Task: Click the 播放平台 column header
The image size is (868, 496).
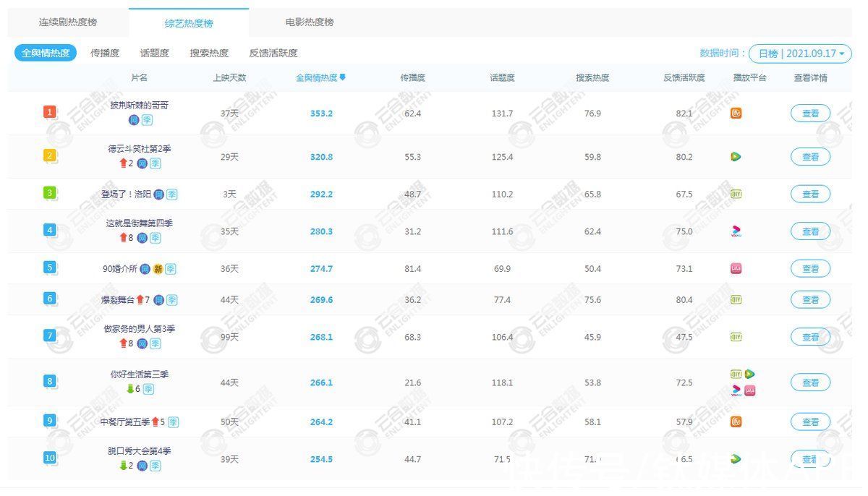Action: click(749, 77)
